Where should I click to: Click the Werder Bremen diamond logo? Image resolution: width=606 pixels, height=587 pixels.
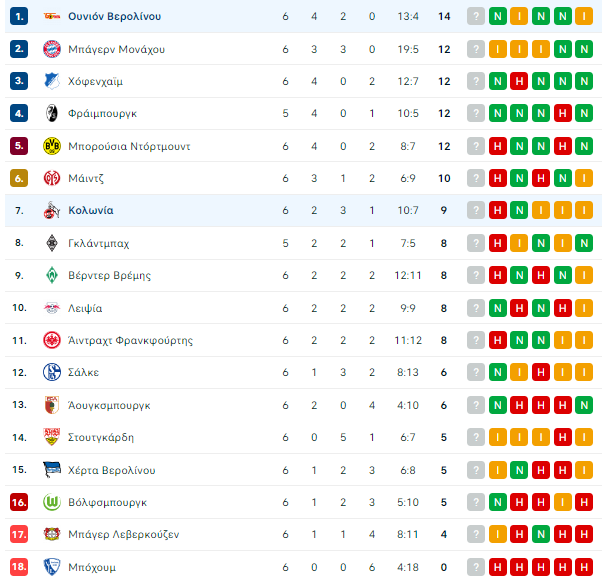point(52,275)
